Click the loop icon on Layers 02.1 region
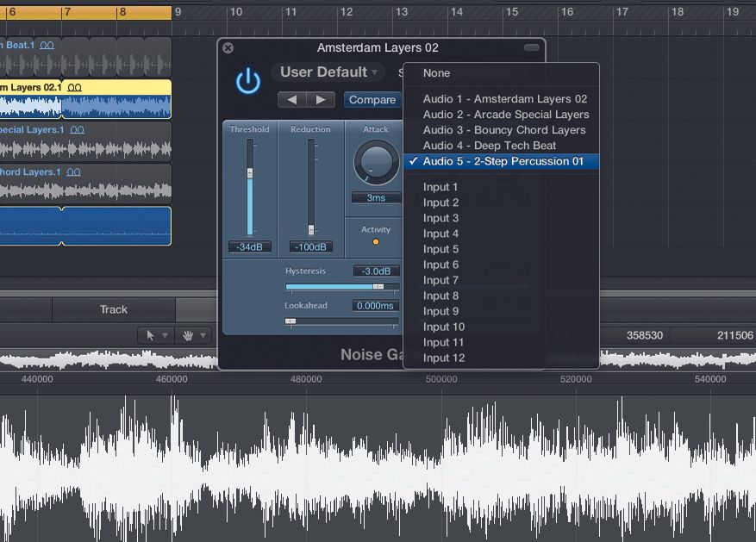756x542 pixels. point(75,87)
